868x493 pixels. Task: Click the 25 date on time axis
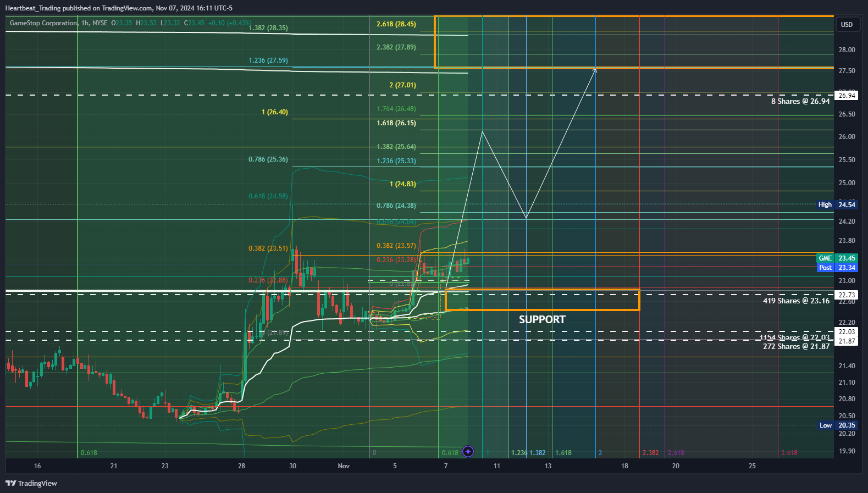[752, 466]
